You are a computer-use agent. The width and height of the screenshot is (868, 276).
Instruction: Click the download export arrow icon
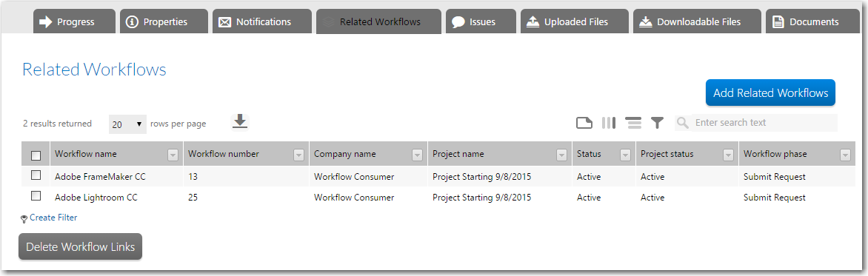[x=240, y=121]
